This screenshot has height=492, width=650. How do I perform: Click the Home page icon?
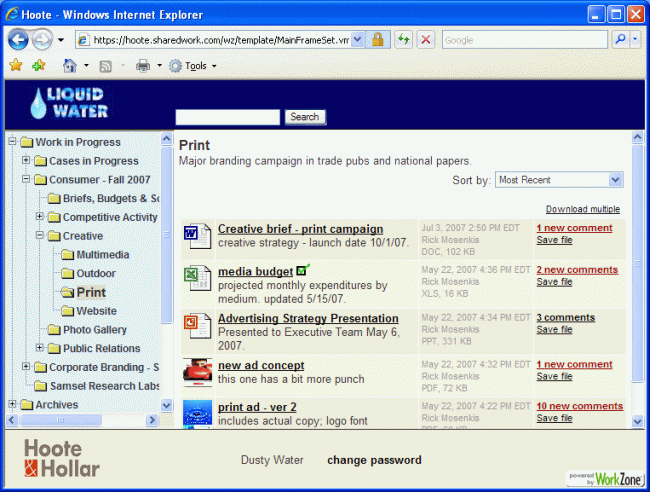70,65
